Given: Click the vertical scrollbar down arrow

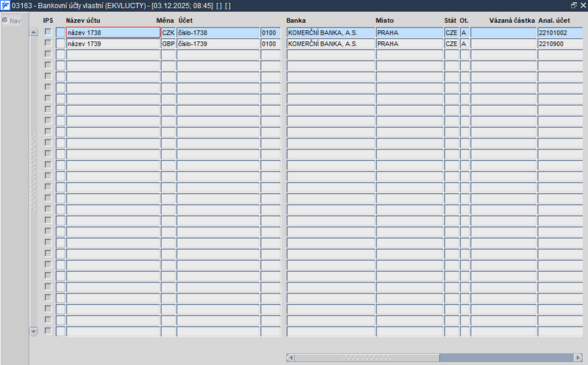Looking at the screenshot, I should 34,331.
